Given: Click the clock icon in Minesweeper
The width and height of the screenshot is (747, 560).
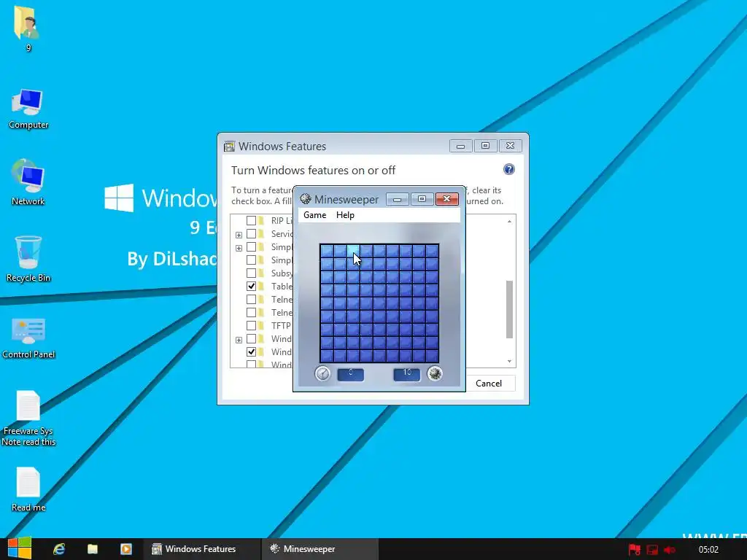Looking at the screenshot, I should [x=322, y=374].
